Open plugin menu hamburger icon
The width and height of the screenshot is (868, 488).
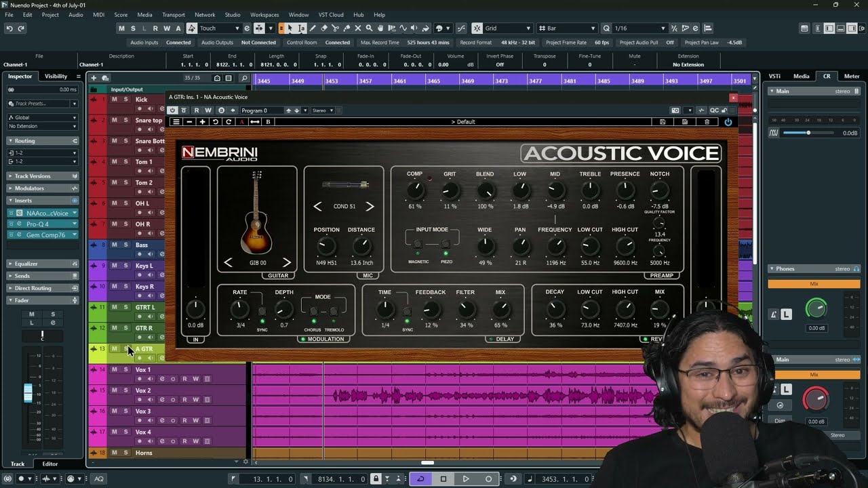[x=176, y=122]
